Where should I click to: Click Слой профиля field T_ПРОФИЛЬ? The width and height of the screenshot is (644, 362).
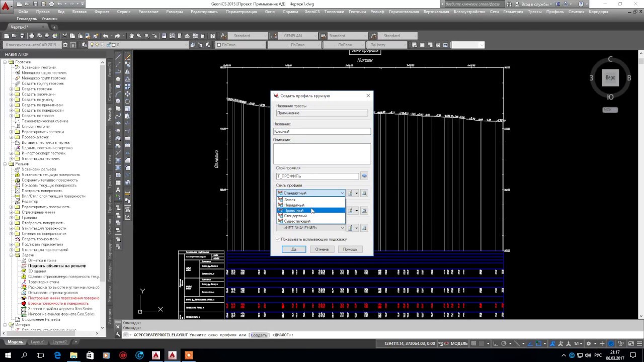pyautogui.click(x=317, y=176)
